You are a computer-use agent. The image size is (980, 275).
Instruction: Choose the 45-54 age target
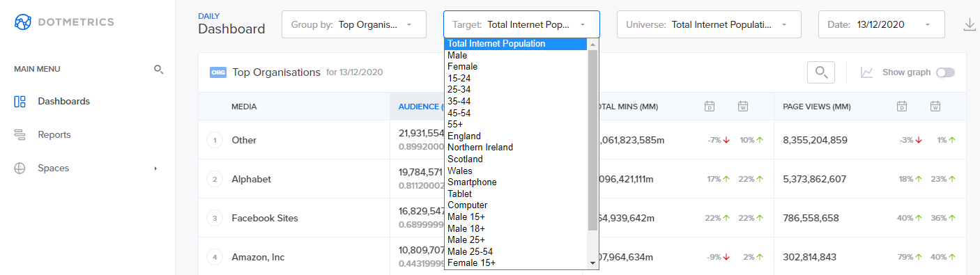516,113
